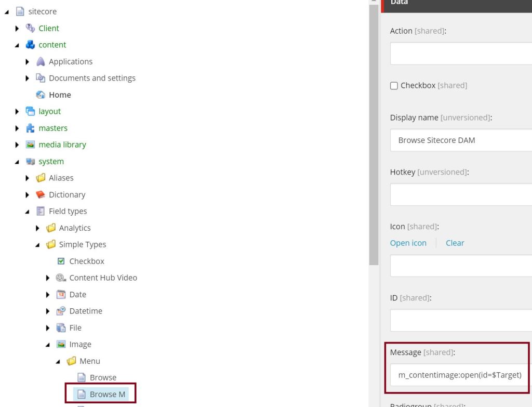This screenshot has height=407, width=532.
Task: Click the Content Hub Video icon
Action: tap(62, 278)
